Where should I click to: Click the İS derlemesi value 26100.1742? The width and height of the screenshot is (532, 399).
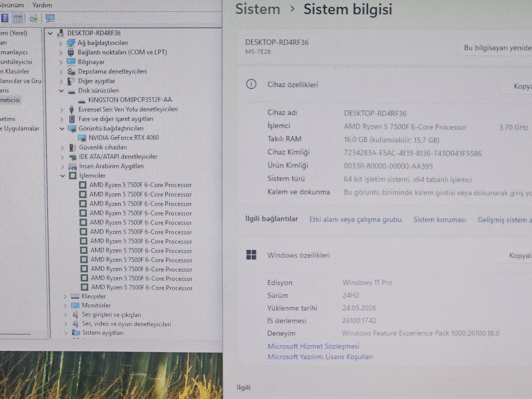point(359,321)
